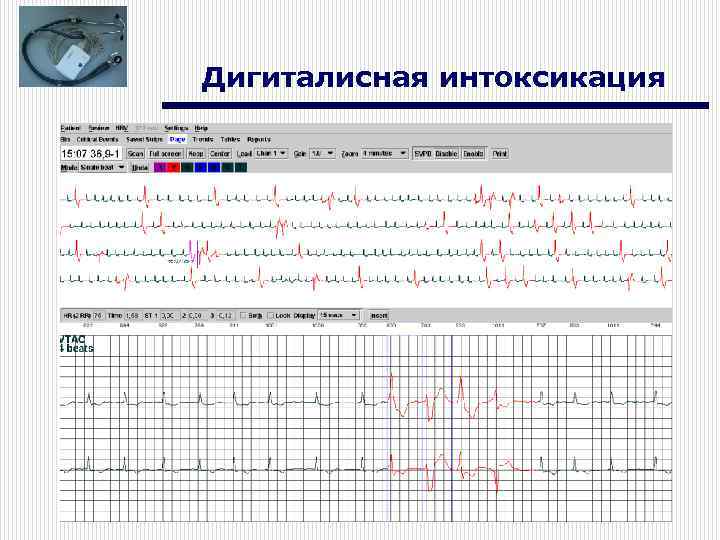Select the purple beat color swatch
The width and height of the screenshot is (720, 540).
point(160,168)
